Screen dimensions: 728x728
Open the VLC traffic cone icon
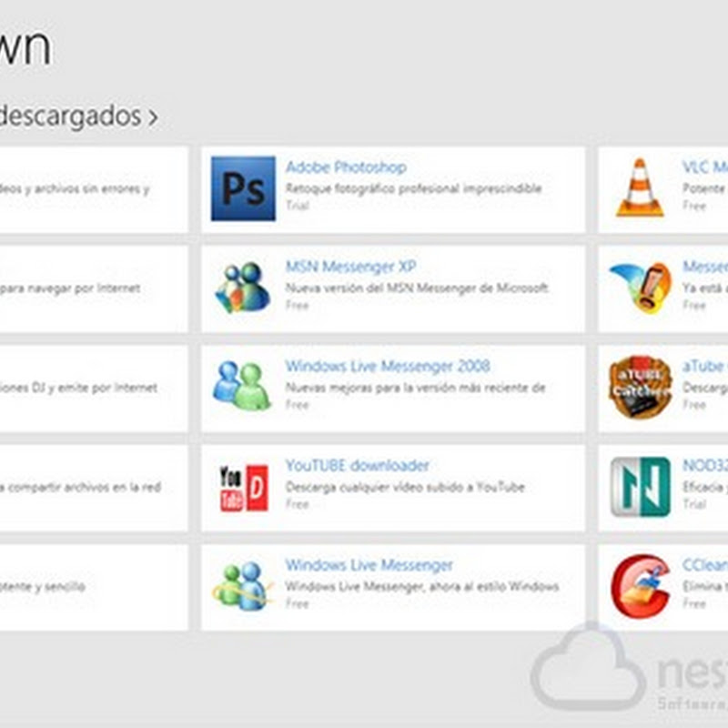coord(640,187)
